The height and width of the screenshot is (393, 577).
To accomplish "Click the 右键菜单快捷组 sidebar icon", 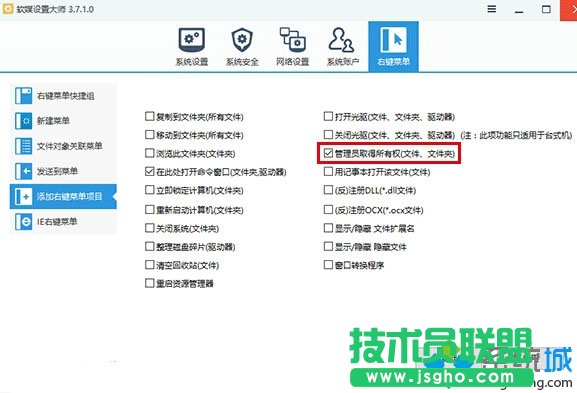I will coord(24,96).
